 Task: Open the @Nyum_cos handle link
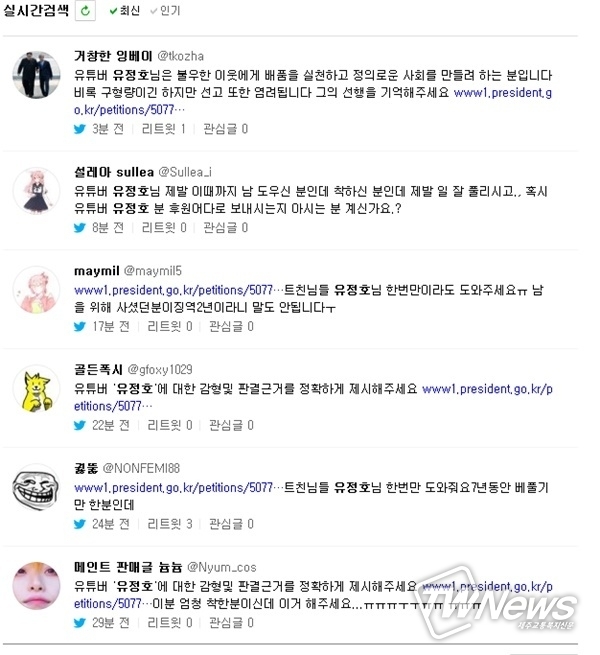tap(222, 567)
